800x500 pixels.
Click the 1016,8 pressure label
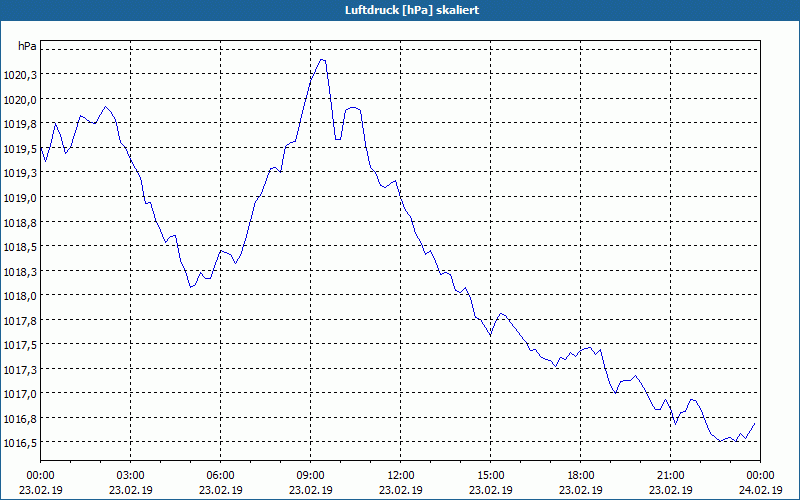[20, 419]
